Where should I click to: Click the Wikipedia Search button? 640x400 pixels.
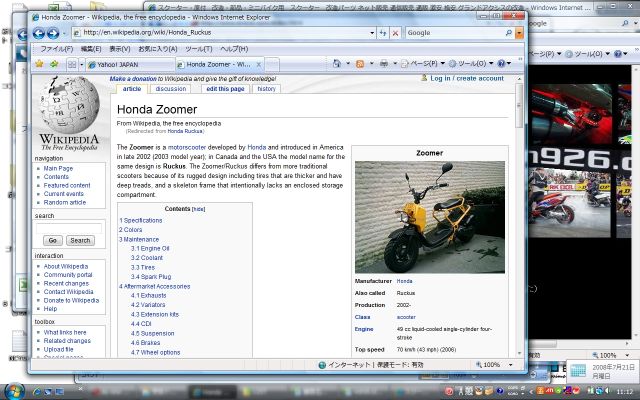pyautogui.click(x=80, y=240)
